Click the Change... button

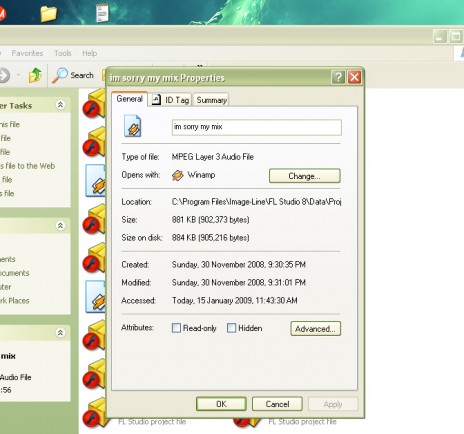[305, 176]
